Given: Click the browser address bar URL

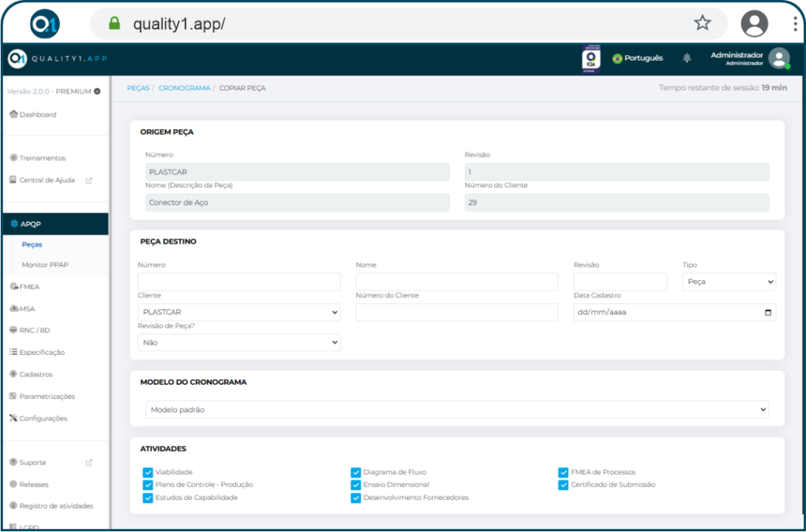Looking at the screenshot, I should (179, 24).
